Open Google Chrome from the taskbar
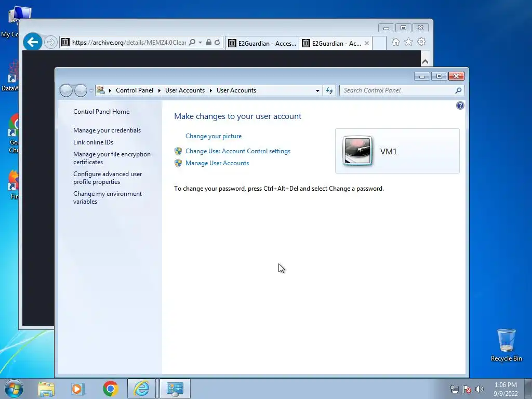The width and height of the screenshot is (532, 399). [110, 389]
